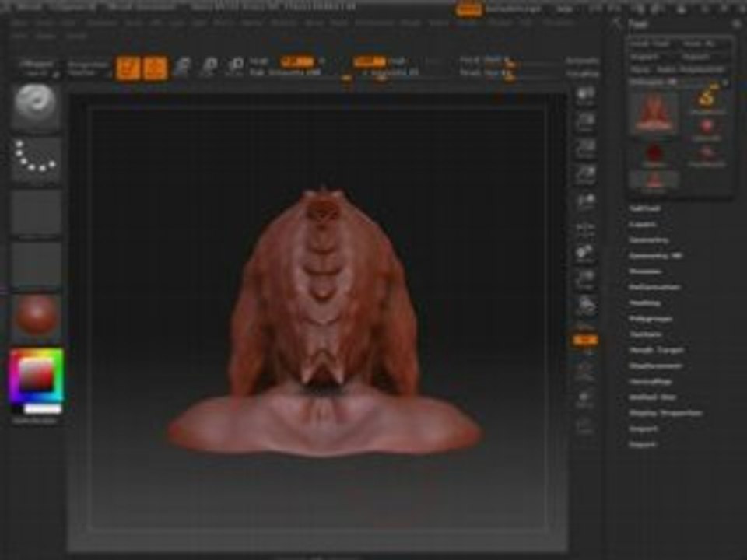Toggle the orange Zadd button
The image size is (747, 560).
pos(370,61)
